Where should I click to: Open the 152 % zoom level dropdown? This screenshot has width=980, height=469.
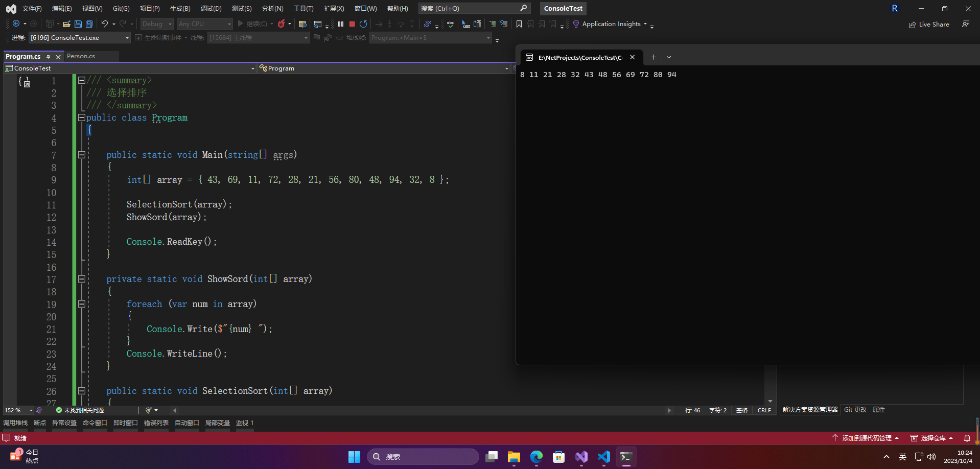pyautogui.click(x=18, y=410)
